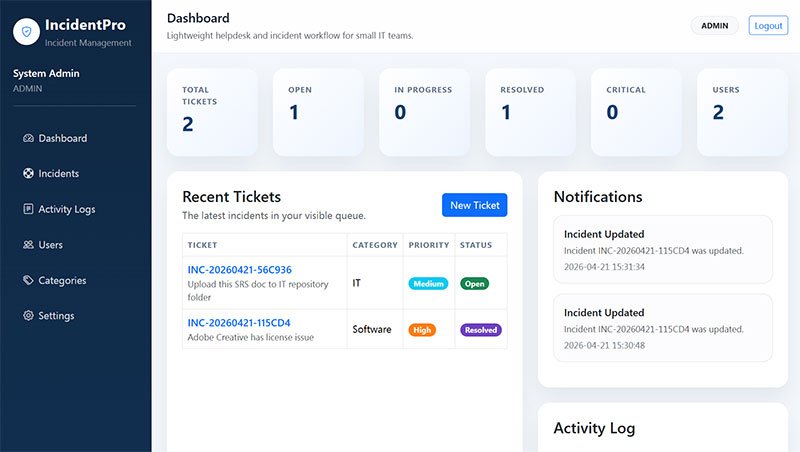Log out using the Logout button

click(768, 26)
